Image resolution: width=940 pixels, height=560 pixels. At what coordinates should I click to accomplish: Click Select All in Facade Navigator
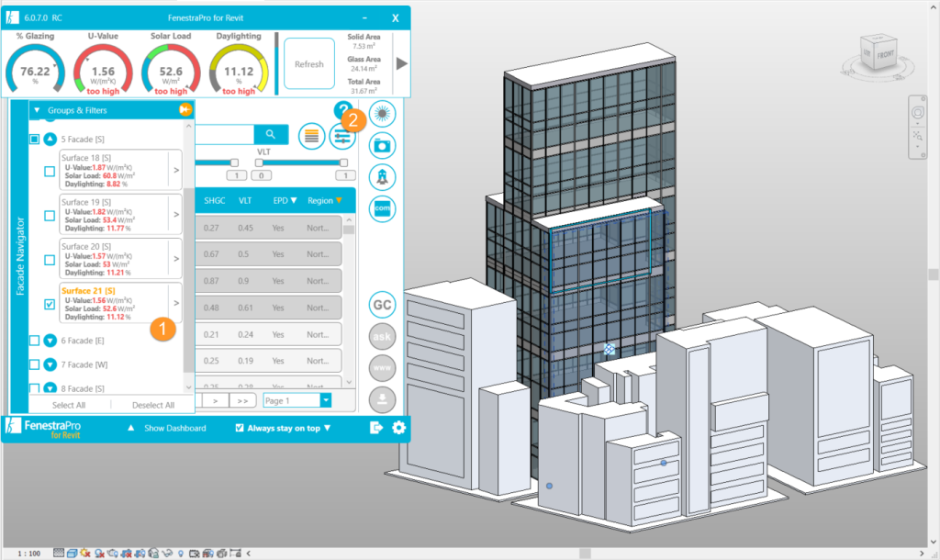point(69,405)
